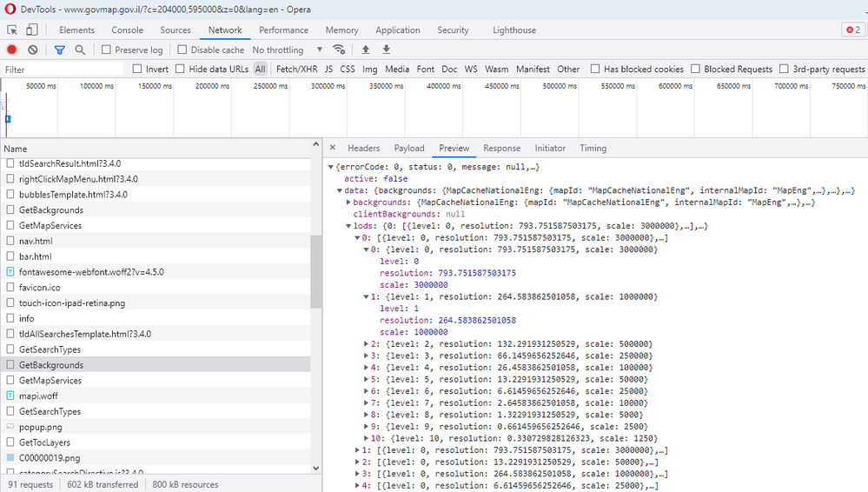Open network search magnifier
The height and width of the screenshot is (492, 868).
80,50
